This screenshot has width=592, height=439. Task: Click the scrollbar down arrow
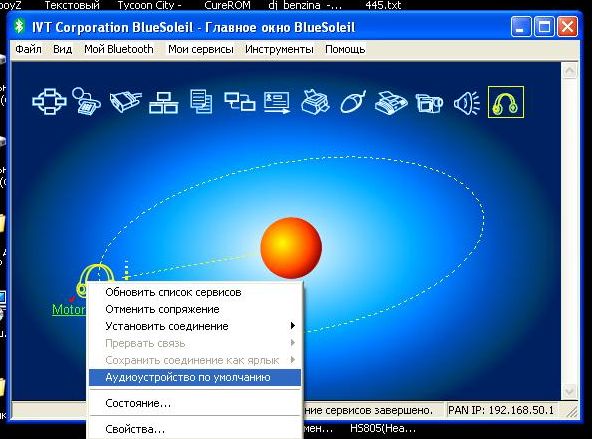[569, 391]
